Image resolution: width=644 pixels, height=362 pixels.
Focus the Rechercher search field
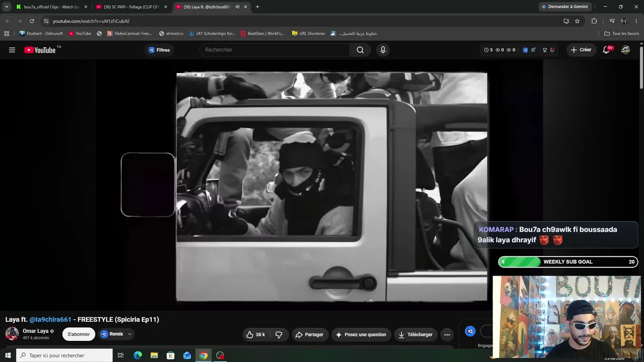(x=275, y=50)
